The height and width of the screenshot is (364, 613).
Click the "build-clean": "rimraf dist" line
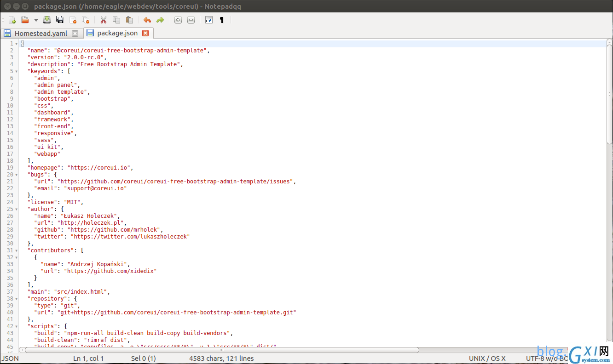82,340
